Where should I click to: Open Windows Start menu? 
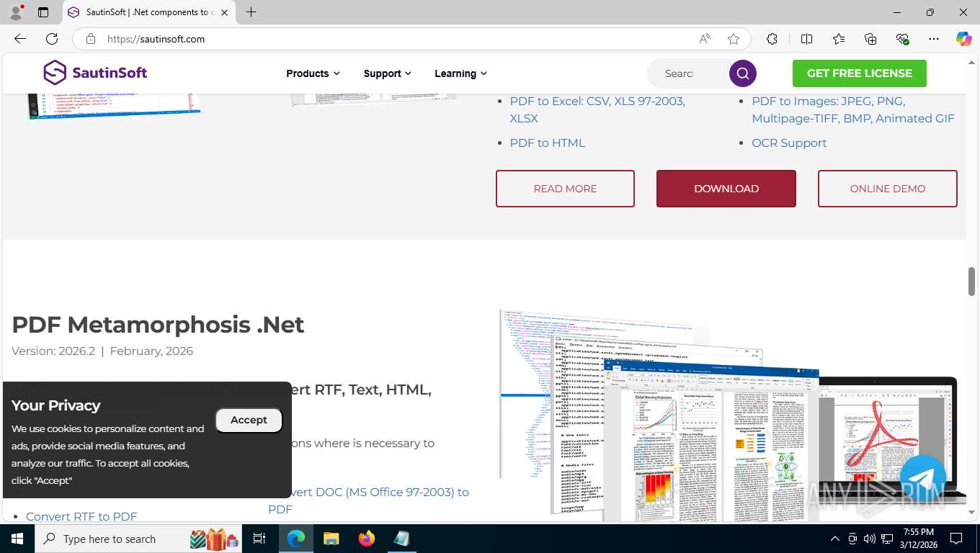click(17, 539)
